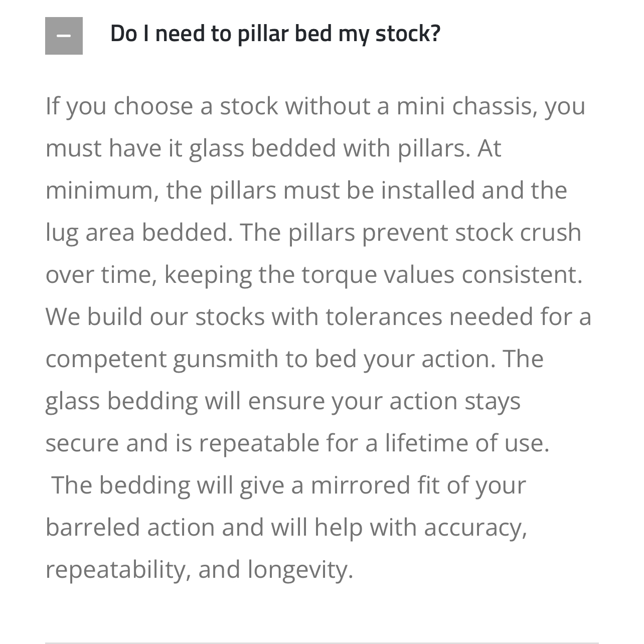Click the words 'stock crush' in the paragraph
The image size is (644, 644).
[518, 233]
